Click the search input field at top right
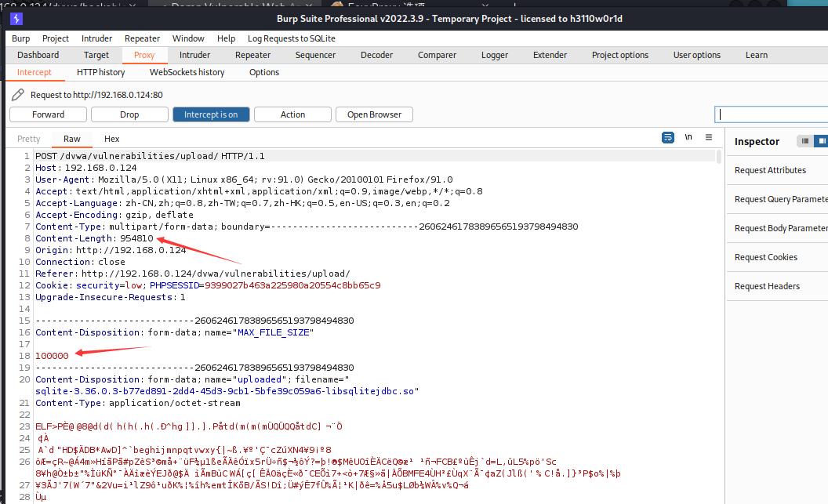The image size is (828, 504). click(772, 114)
